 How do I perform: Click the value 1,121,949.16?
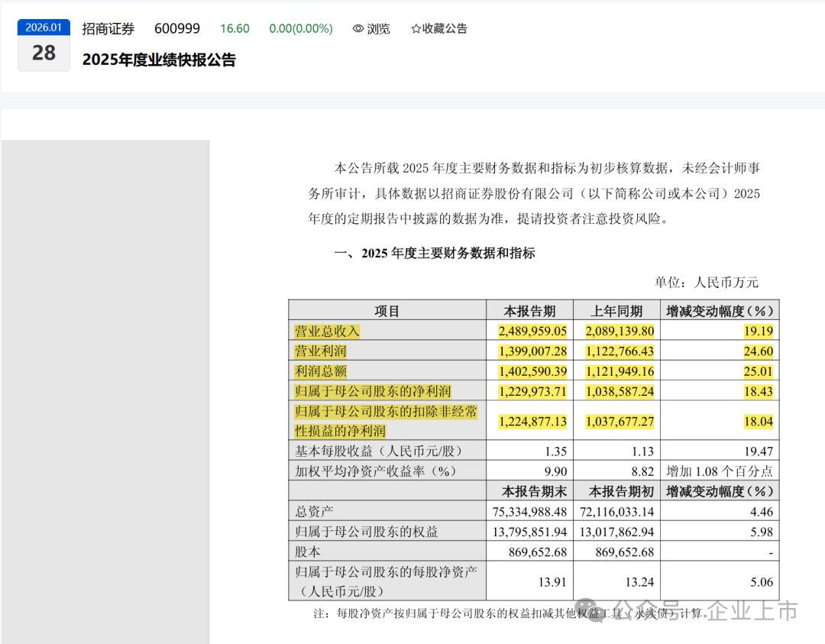click(620, 371)
